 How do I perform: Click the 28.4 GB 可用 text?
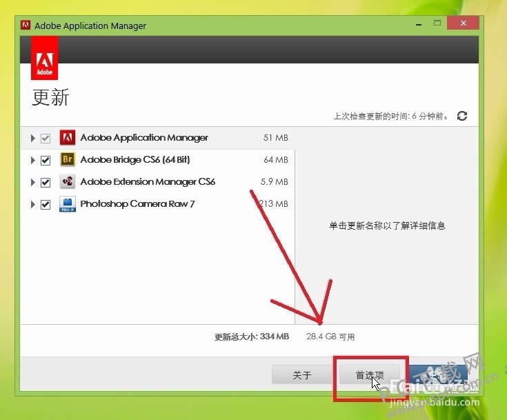(x=330, y=337)
